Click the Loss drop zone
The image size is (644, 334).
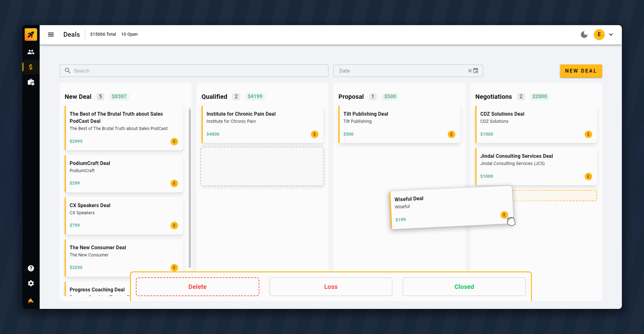[x=331, y=287]
